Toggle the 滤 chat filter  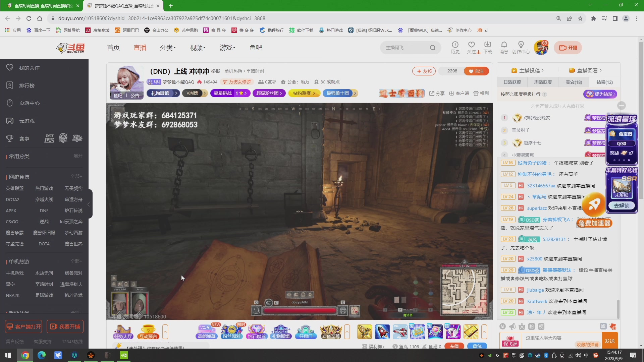(x=603, y=326)
